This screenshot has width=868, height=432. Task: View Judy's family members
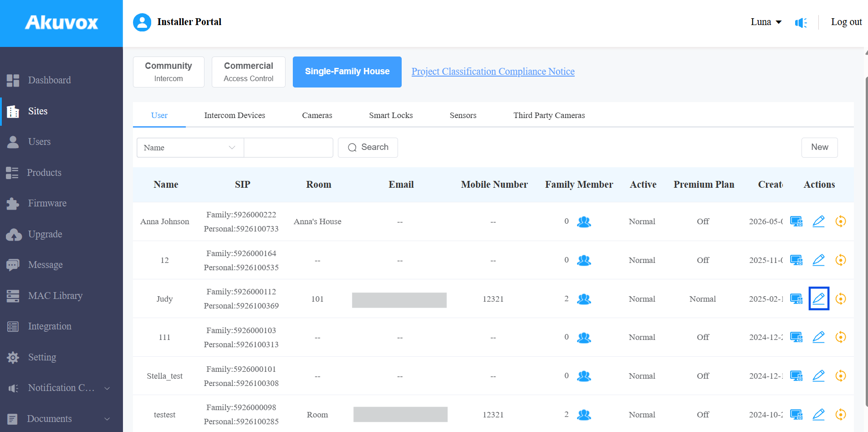point(584,299)
